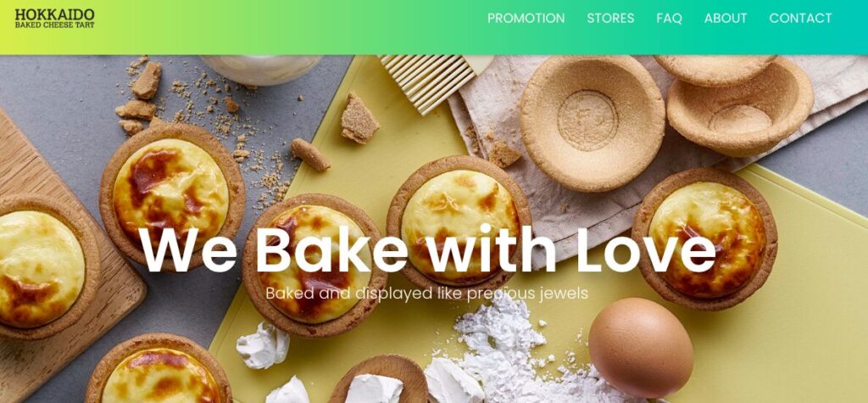Click the wooden spoon with cream cheese
Image resolution: width=868 pixels, height=403 pixels.
(379, 381)
